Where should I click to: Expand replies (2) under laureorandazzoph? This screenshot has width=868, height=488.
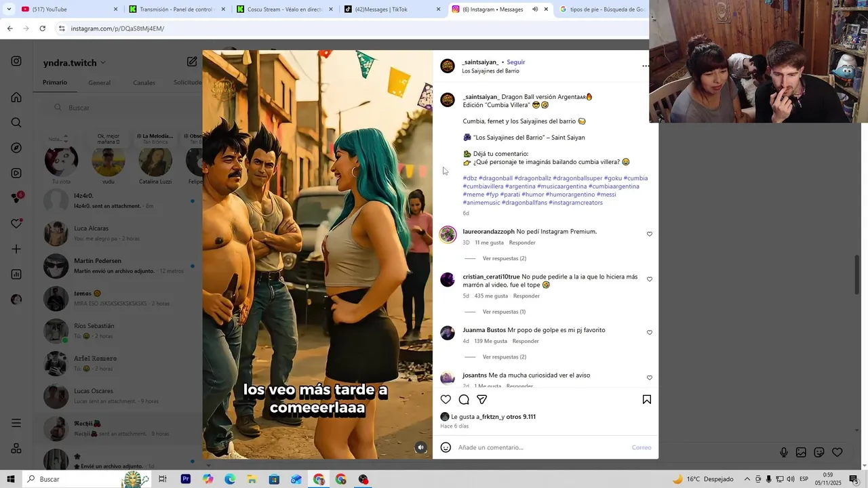504,258
